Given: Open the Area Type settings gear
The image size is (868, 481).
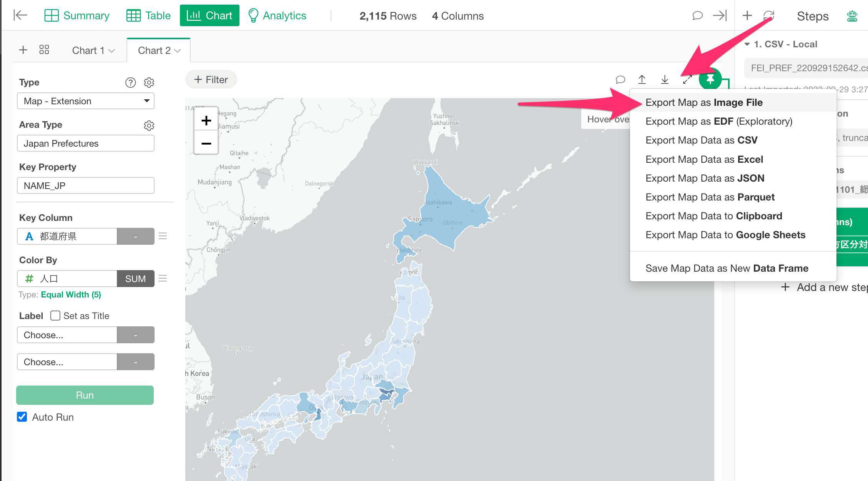Looking at the screenshot, I should tap(149, 125).
